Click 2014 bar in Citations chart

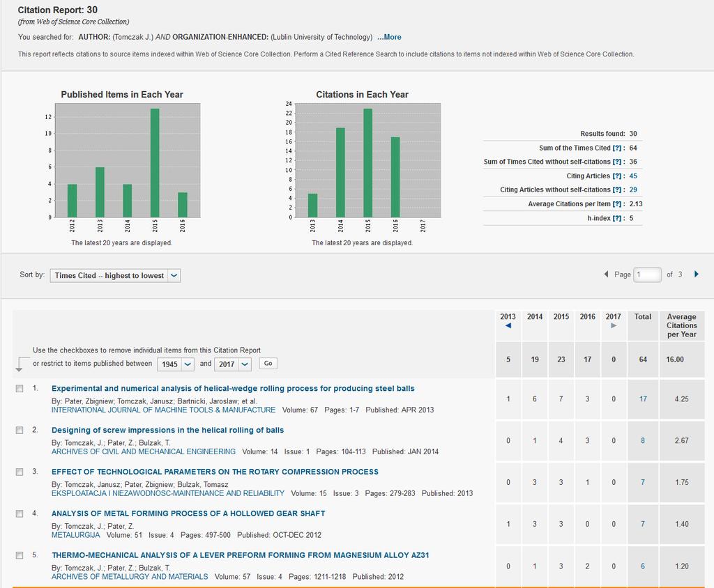[x=340, y=173]
